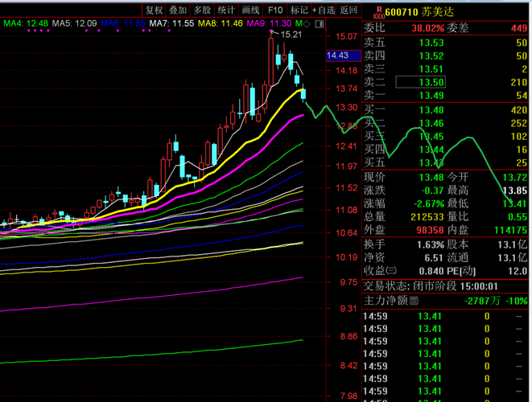Image resolution: width=532 pixels, height=402 pixels.
Task: Open the 叠加 overlay option
Action: 178,10
